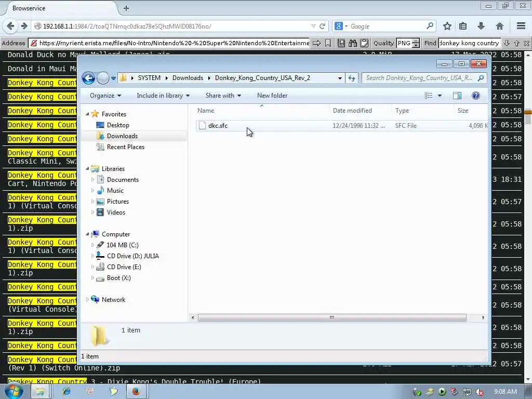The width and height of the screenshot is (532, 399).
Task: Find previous match up arrow
Action: [516, 43]
